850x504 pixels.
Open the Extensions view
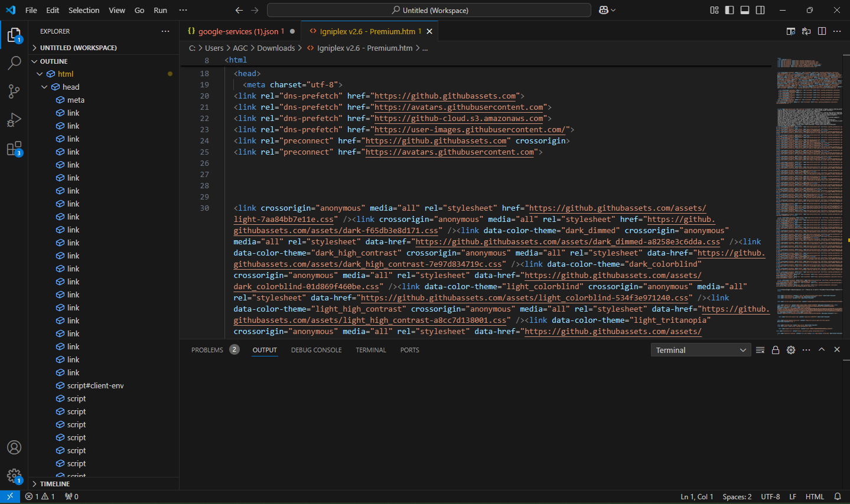point(14,148)
